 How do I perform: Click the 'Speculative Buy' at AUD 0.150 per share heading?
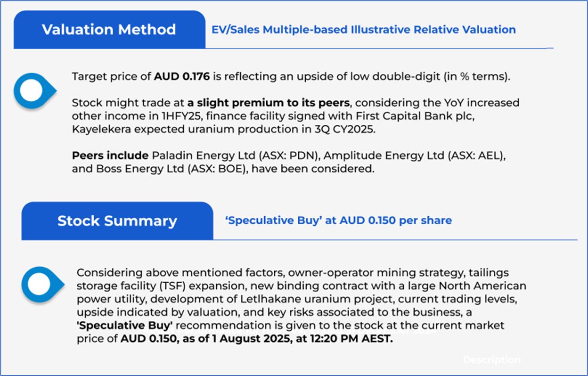coord(338,221)
